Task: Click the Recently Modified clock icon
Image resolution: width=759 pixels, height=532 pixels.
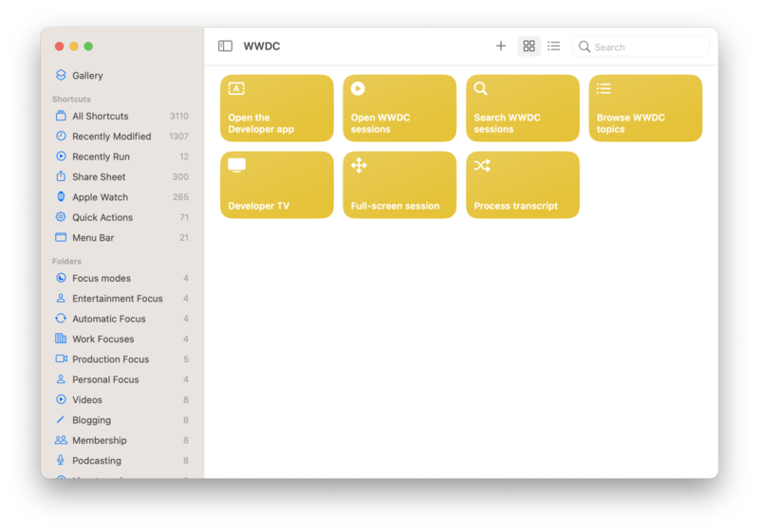Action: click(61, 137)
